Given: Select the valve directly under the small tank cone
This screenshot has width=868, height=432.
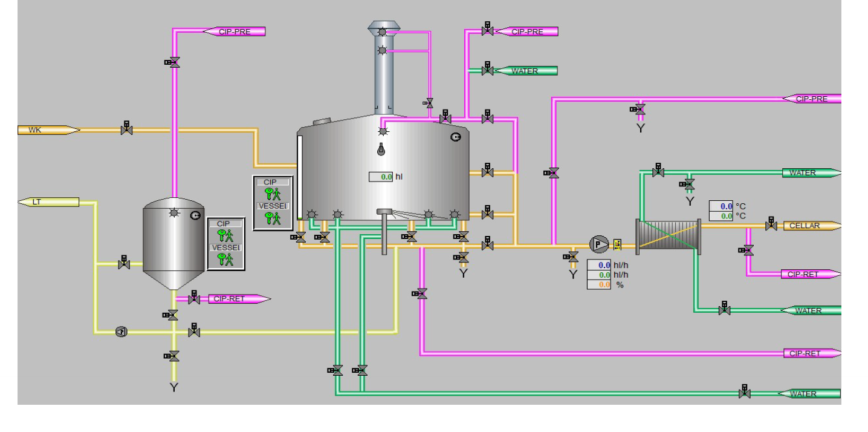Looking at the screenshot, I should pos(171,315).
